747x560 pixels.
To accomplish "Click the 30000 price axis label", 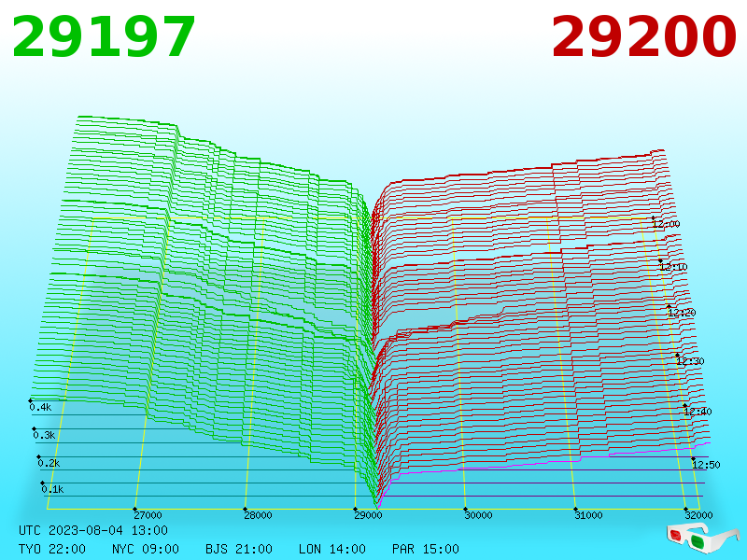I will 478,515.
